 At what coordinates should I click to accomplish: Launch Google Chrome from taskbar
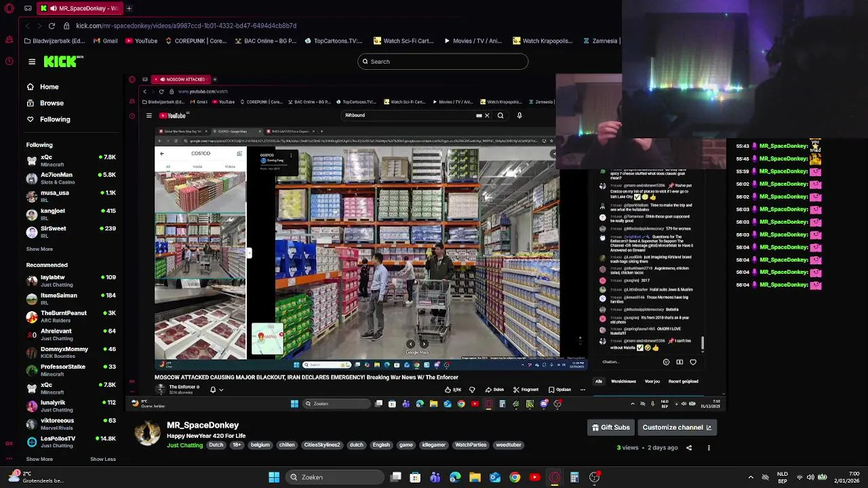tap(515, 477)
